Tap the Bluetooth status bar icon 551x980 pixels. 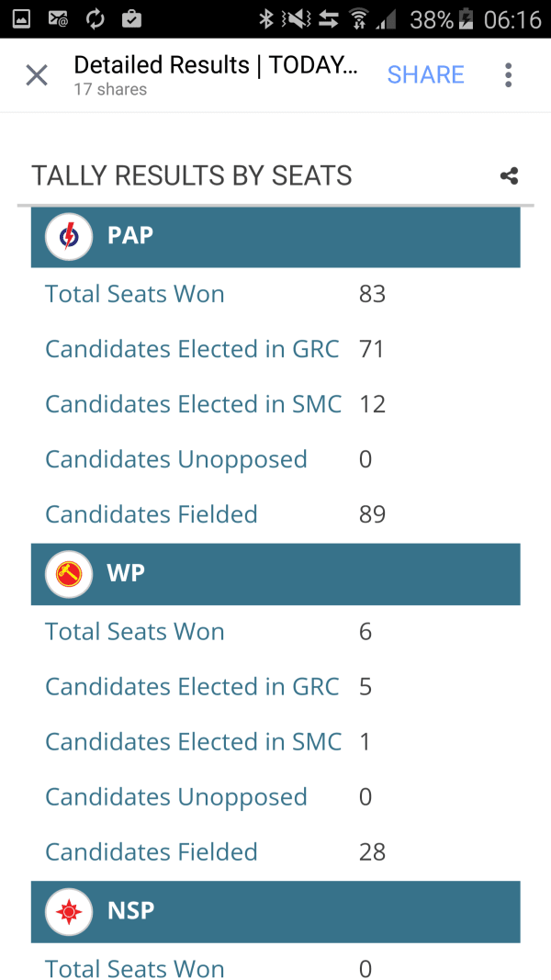click(x=266, y=19)
